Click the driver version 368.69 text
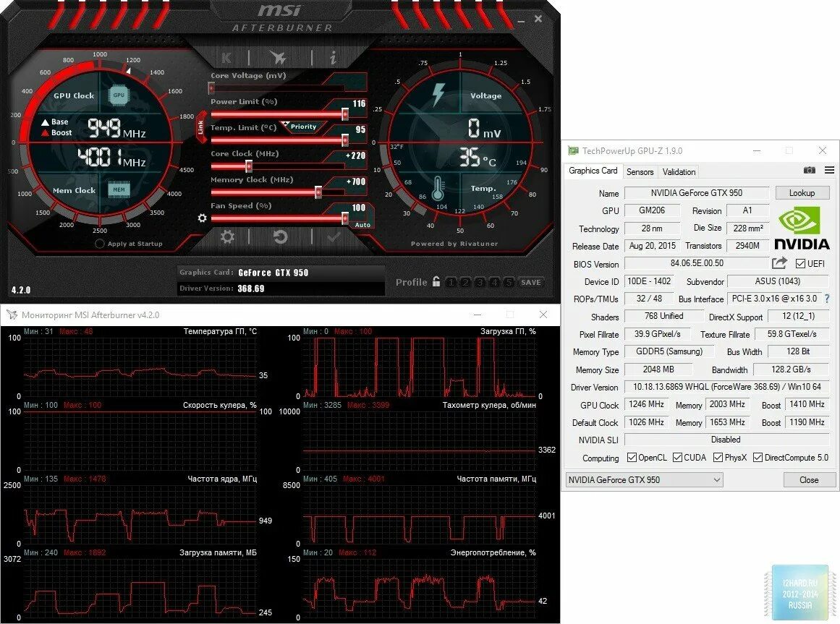The height and width of the screenshot is (624, 840). pyautogui.click(x=251, y=289)
